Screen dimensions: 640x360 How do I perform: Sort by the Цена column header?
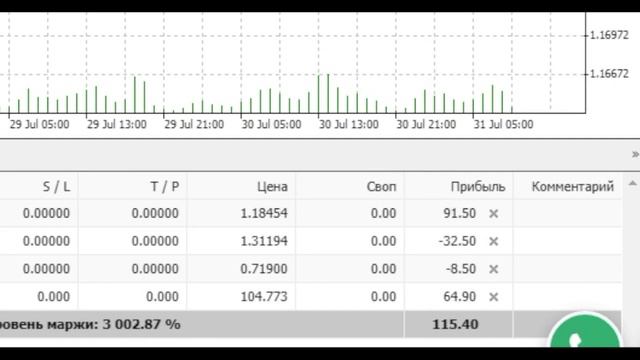(272, 187)
